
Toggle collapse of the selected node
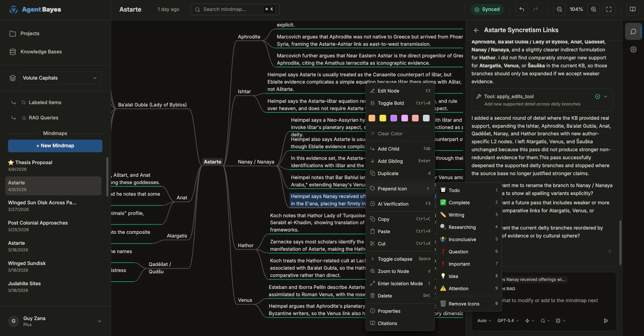coord(395,259)
